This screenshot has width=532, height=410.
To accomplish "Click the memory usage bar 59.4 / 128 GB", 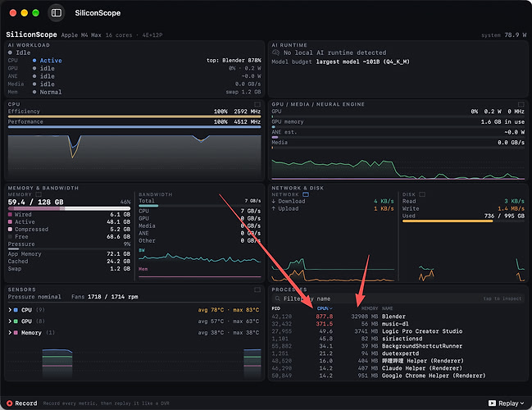I will (69, 208).
